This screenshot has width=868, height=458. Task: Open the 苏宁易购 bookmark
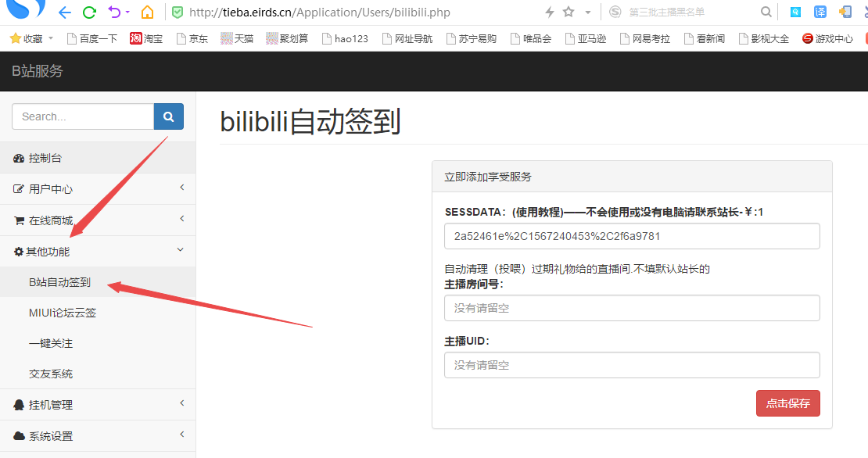(472, 38)
